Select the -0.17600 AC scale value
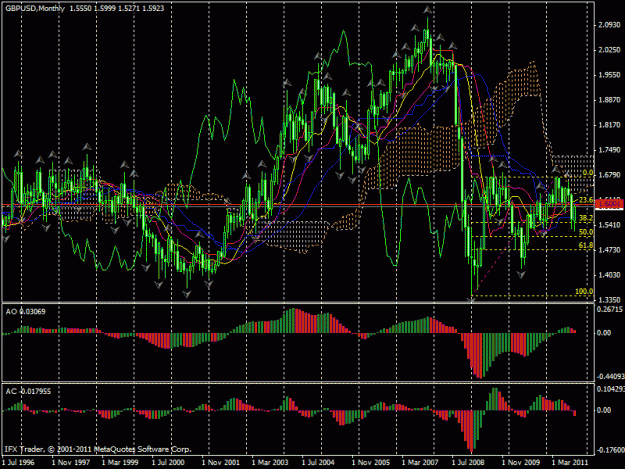 (610, 451)
